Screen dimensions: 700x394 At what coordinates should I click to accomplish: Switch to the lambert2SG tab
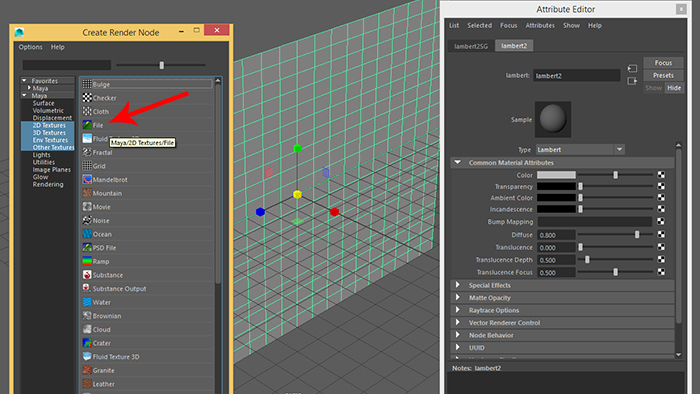(x=471, y=46)
